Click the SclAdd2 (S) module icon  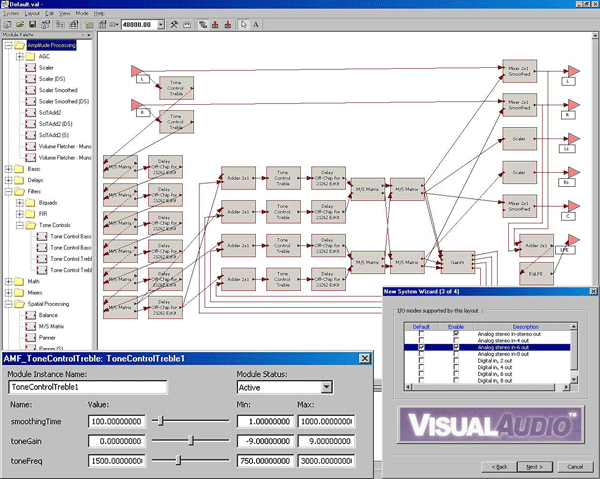tap(30, 135)
